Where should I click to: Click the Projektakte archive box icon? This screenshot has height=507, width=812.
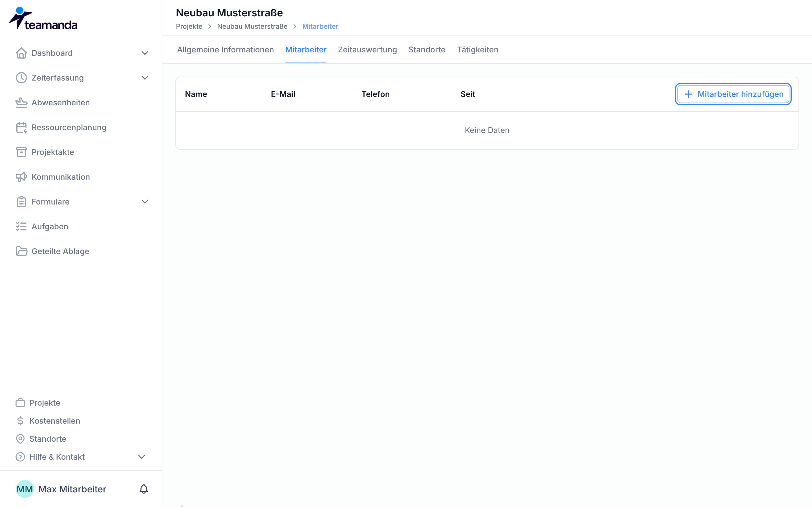21,152
